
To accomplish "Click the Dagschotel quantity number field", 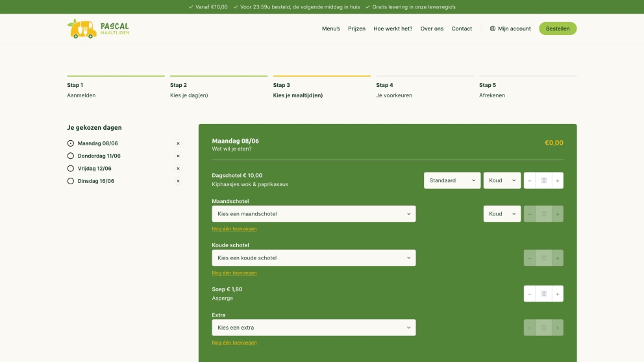I will pyautogui.click(x=543, y=180).
